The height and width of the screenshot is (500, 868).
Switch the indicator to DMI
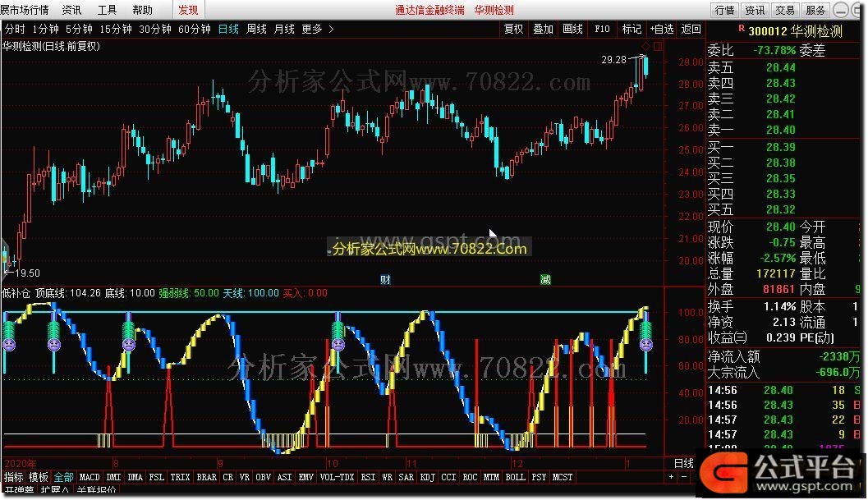113,477
